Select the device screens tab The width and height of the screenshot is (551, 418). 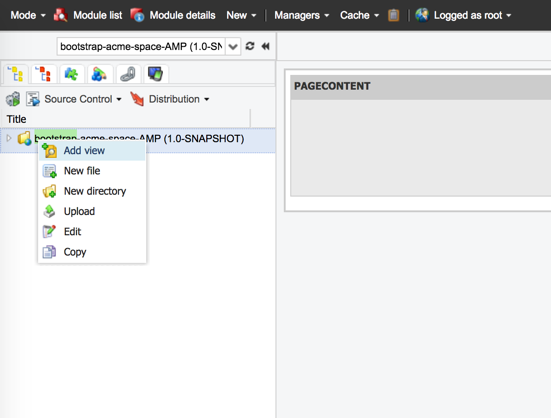click(156, 74)
